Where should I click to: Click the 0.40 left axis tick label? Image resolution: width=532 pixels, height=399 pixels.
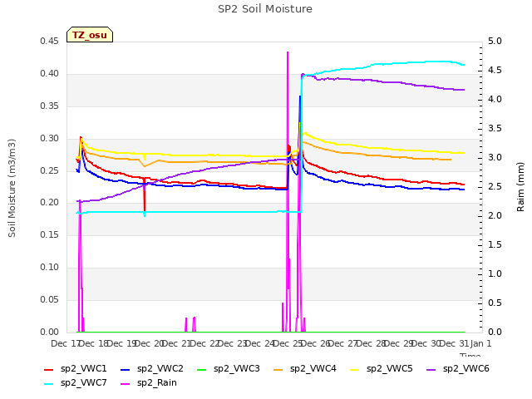click(49, 74)
